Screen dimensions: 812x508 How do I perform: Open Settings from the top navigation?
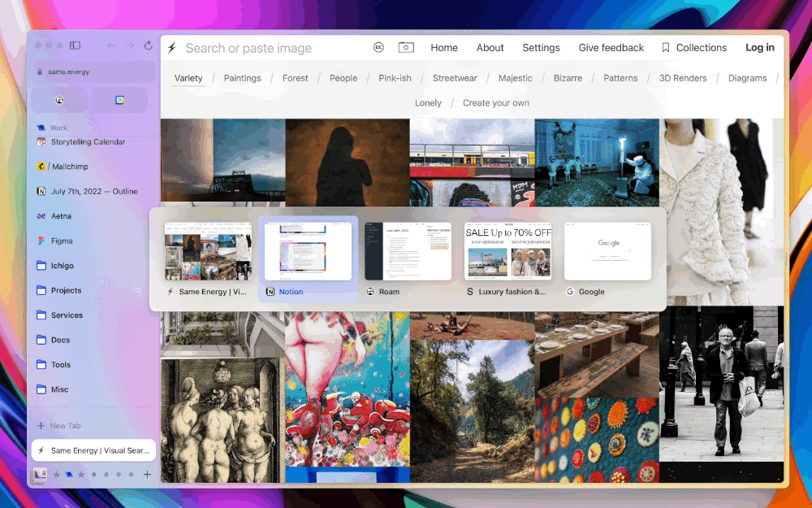[x=541, y=47]
